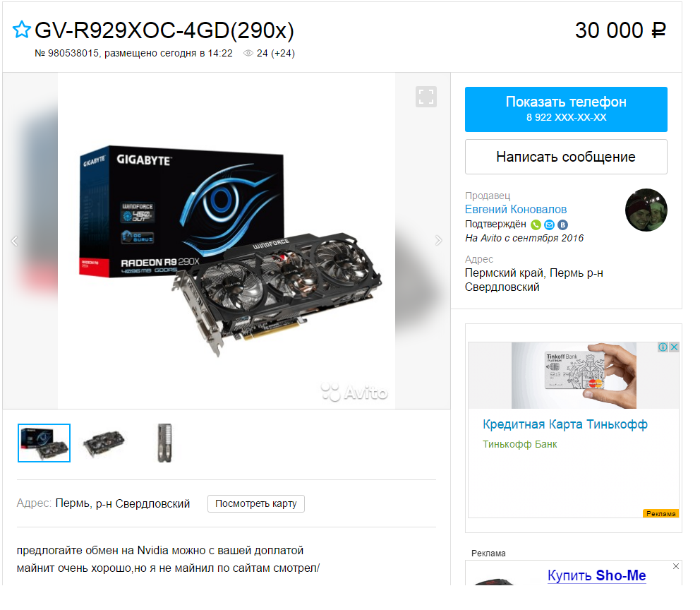Show the seller's phone number
Image resolution: width=700 pixels, height=610 pixels.
566,109
